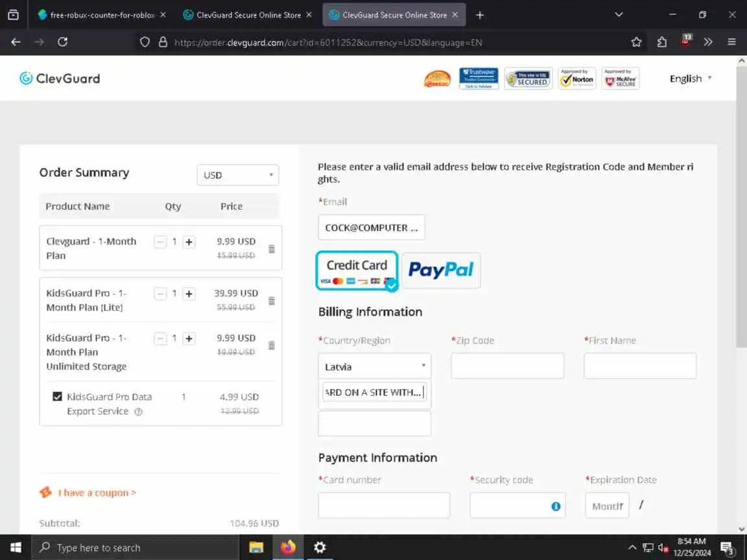
Task: Open a new browser tab
Action: coord(480,16)
